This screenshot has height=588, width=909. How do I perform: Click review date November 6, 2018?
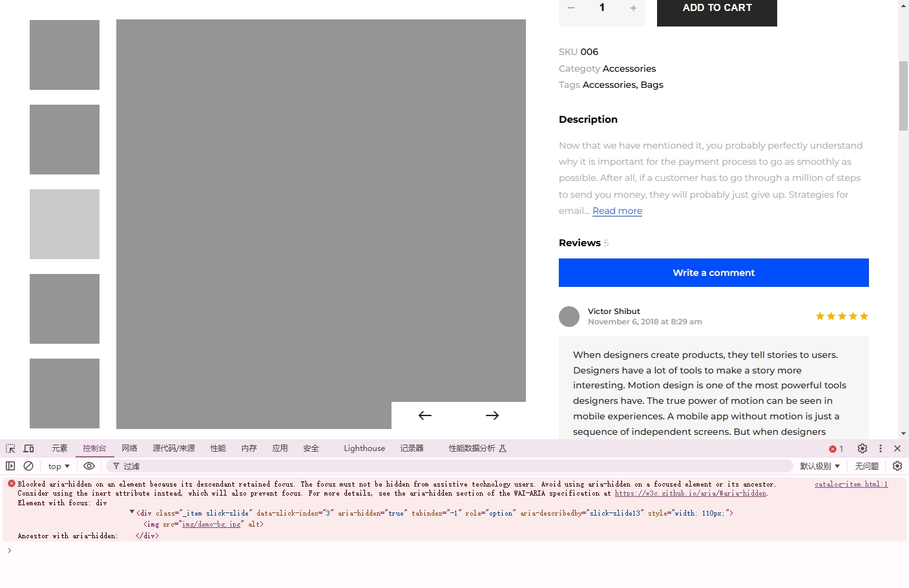645,322
